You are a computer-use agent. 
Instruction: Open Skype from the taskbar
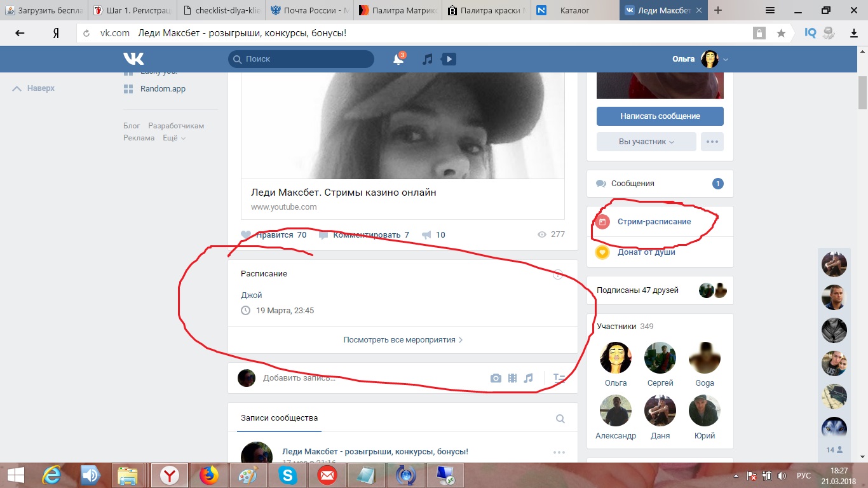[x=287, y=475]
